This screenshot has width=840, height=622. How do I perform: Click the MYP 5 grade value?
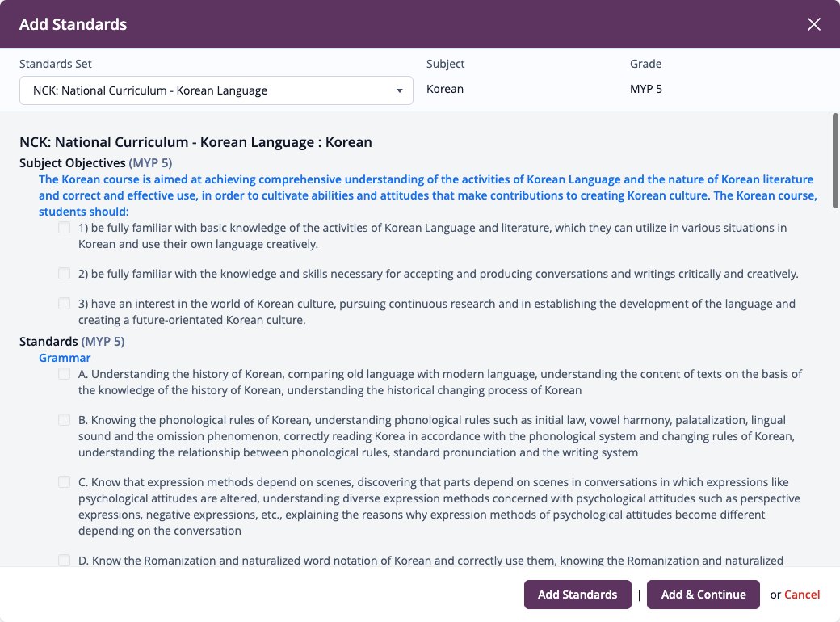pyautogui.click(x=645, y=89)
